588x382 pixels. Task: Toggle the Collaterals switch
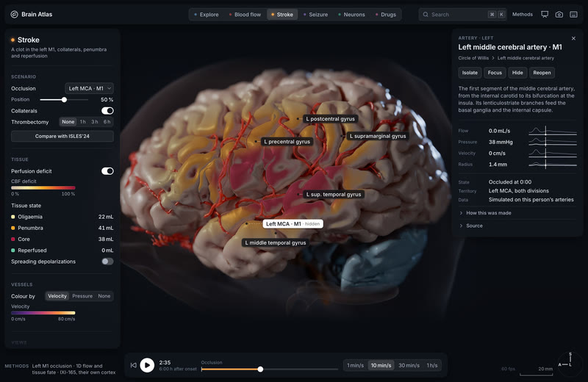tap(107, 111)
